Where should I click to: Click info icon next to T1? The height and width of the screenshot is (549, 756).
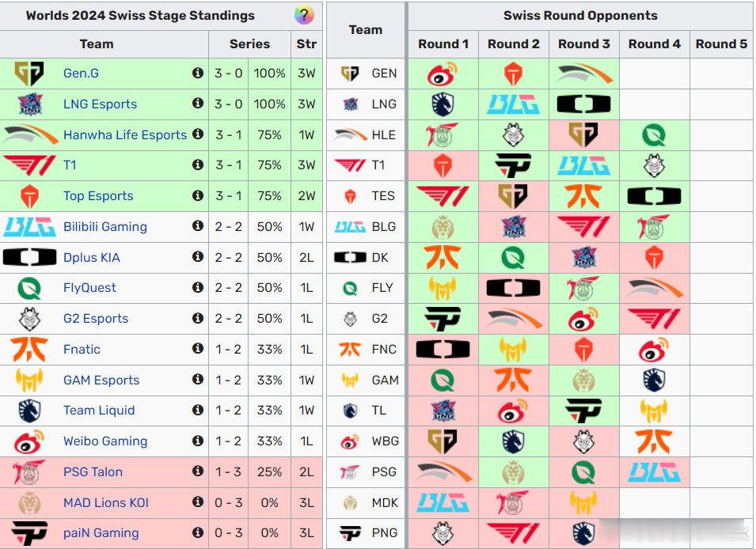click(197, 165)
